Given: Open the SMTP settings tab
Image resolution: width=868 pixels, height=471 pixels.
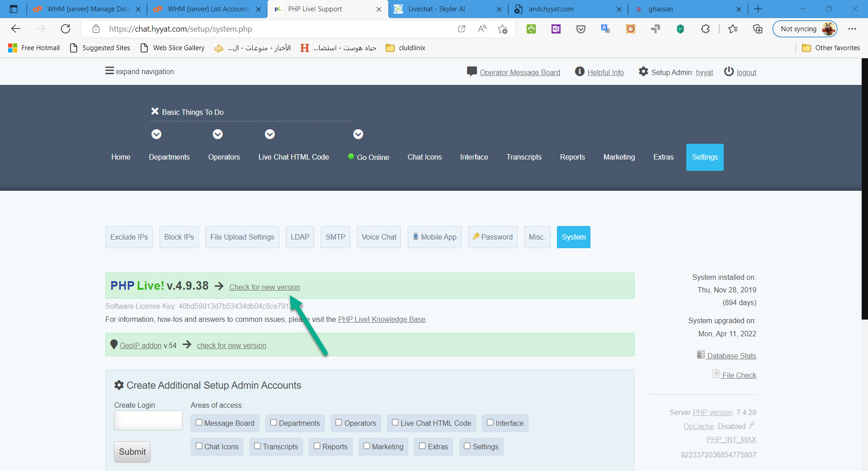Looking at the screenshot, I should click(335, 237).
